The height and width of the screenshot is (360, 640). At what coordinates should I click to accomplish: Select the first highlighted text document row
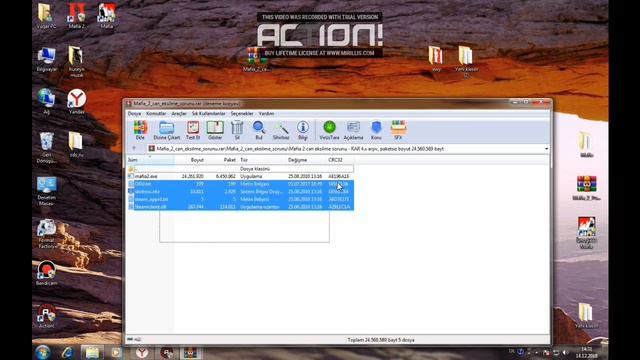(240, 184)
